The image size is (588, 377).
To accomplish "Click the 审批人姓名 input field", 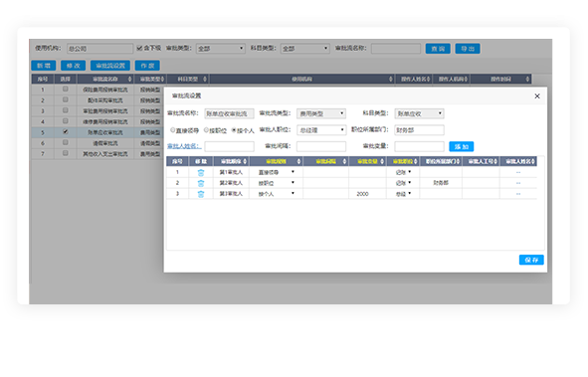I will (229, 146).
